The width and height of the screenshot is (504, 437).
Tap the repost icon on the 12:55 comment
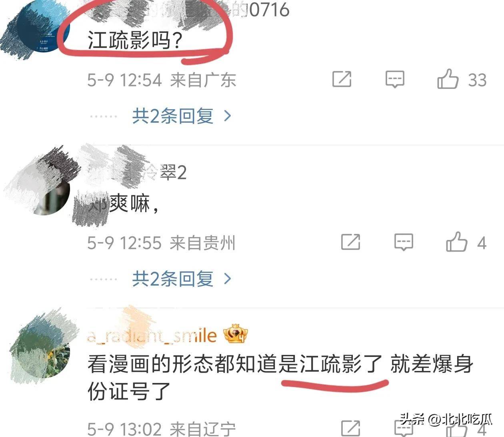coord(350,242)
